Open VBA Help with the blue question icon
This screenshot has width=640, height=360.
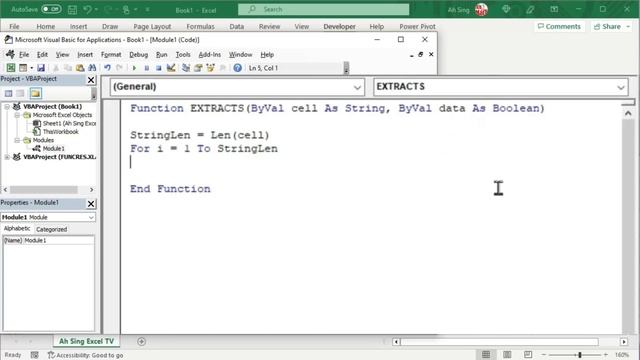tap(237, 68)
